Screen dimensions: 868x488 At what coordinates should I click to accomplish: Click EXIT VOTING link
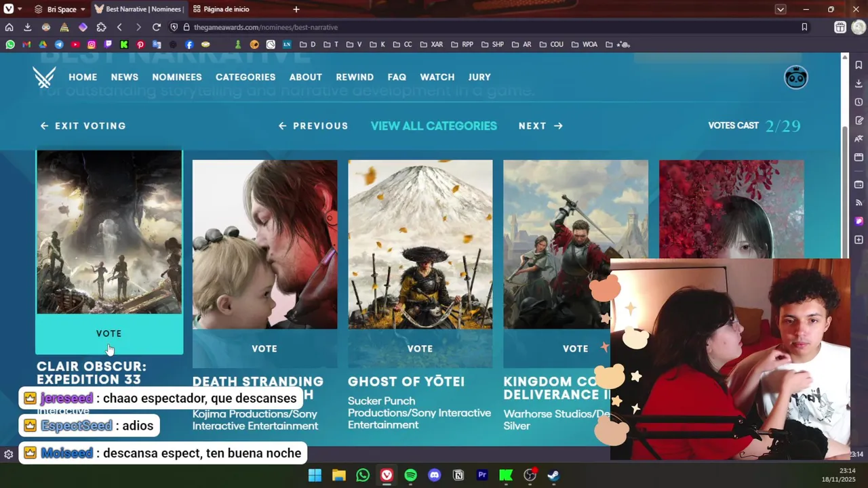[x=83, y=126]
